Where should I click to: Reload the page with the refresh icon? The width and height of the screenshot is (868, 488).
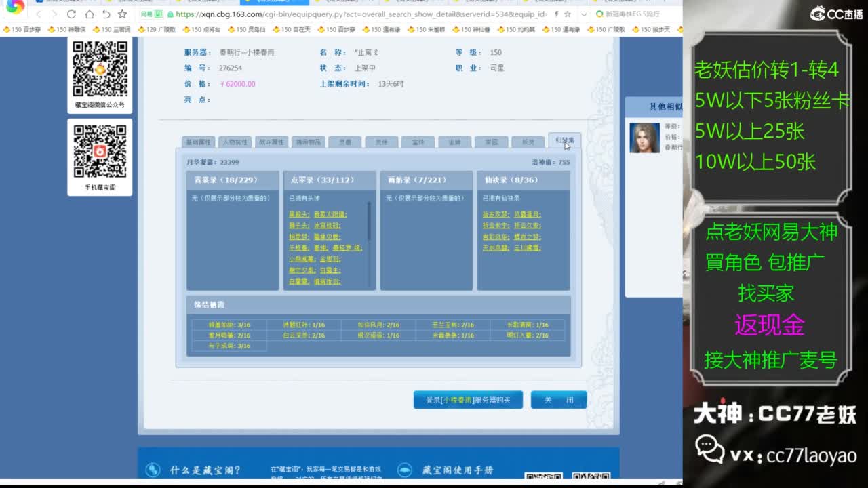pyautogui.click(x=71, y=14)
